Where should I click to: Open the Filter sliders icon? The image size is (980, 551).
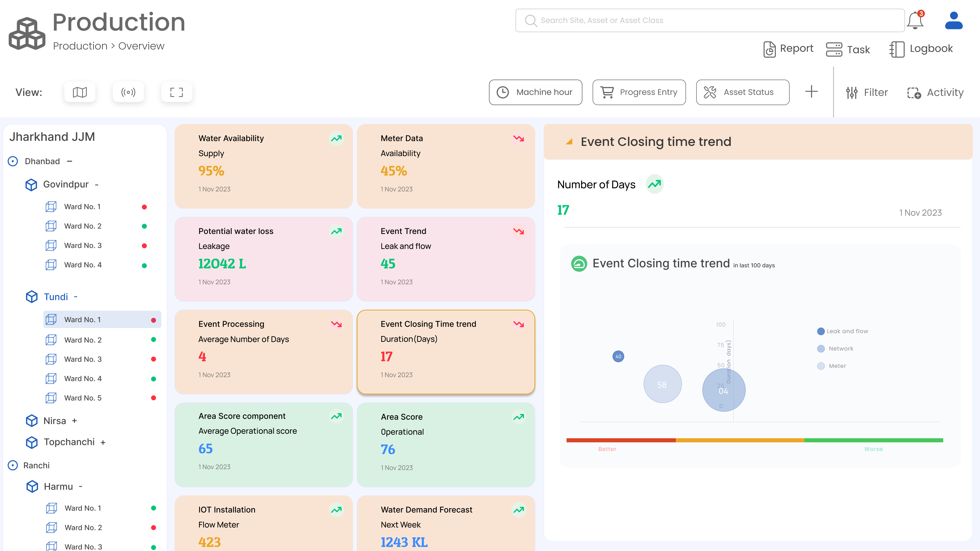point(851,92)
